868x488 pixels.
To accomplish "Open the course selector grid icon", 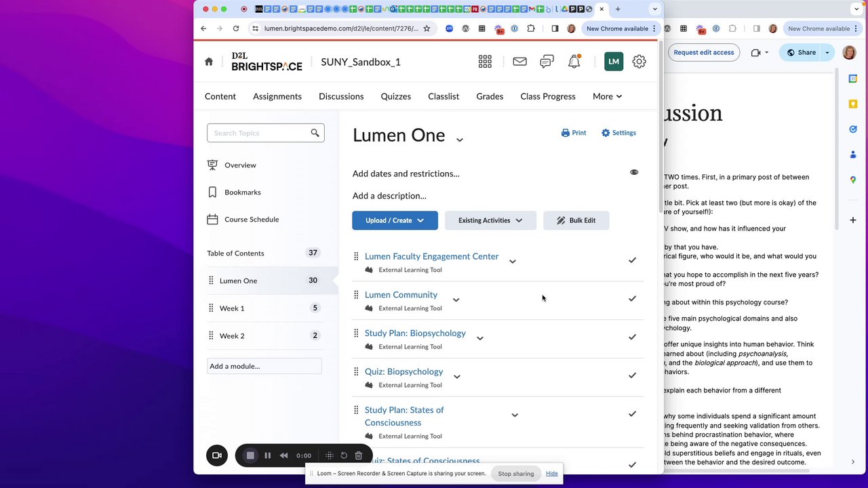I will 485,62.
